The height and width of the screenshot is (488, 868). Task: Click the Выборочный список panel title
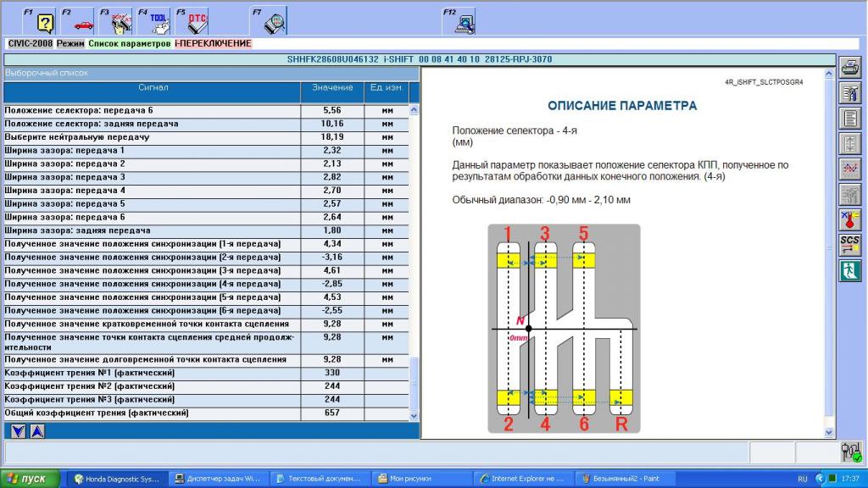(47, 73)
